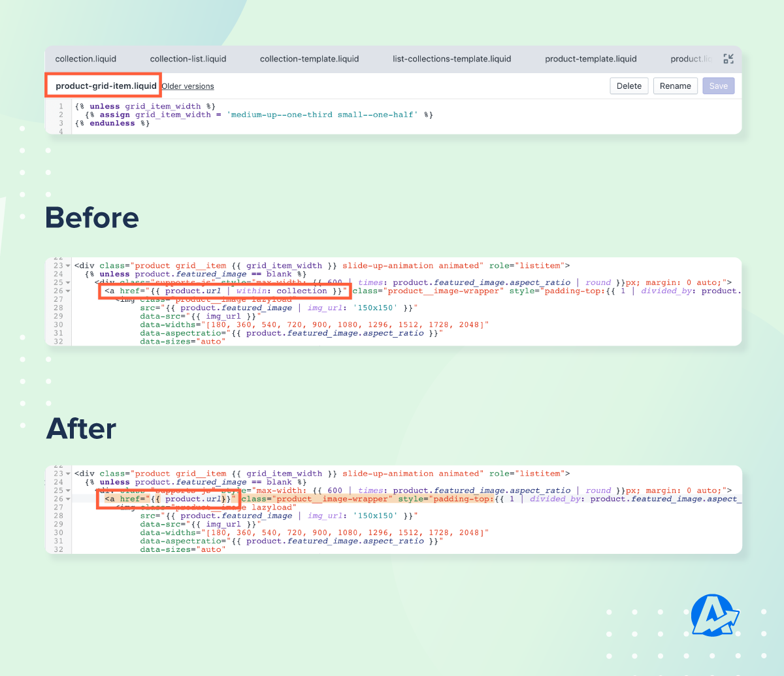Viewport: 784px width, 676px height.
Task: Click line number 30 in the After editor gutter
Action: (x=58, y=532)
